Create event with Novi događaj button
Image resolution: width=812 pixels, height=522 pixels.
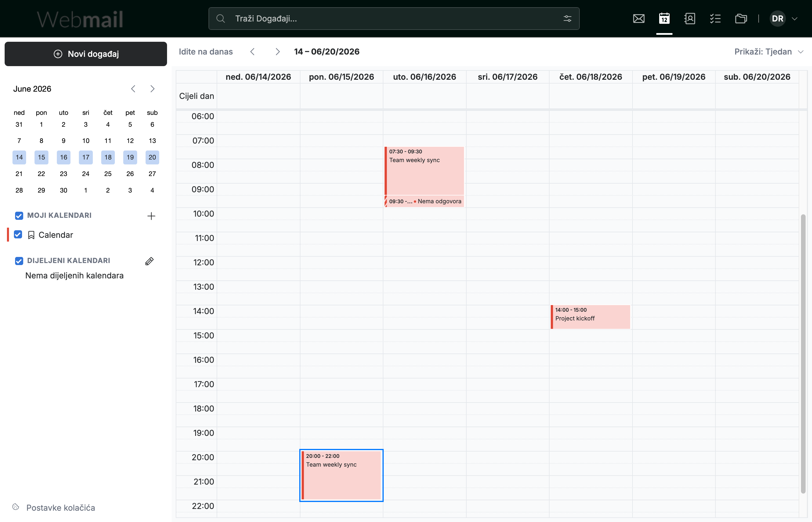click(x=86, y=54)
